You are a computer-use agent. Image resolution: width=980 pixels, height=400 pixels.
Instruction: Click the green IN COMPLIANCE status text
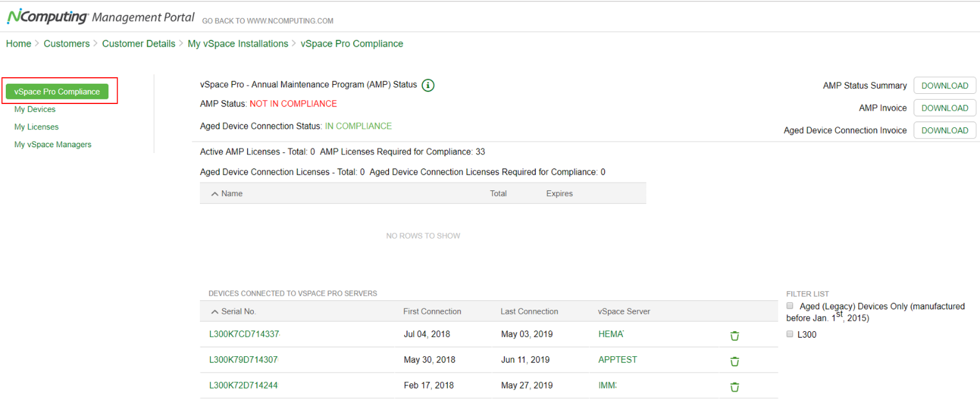pos(358,126)
